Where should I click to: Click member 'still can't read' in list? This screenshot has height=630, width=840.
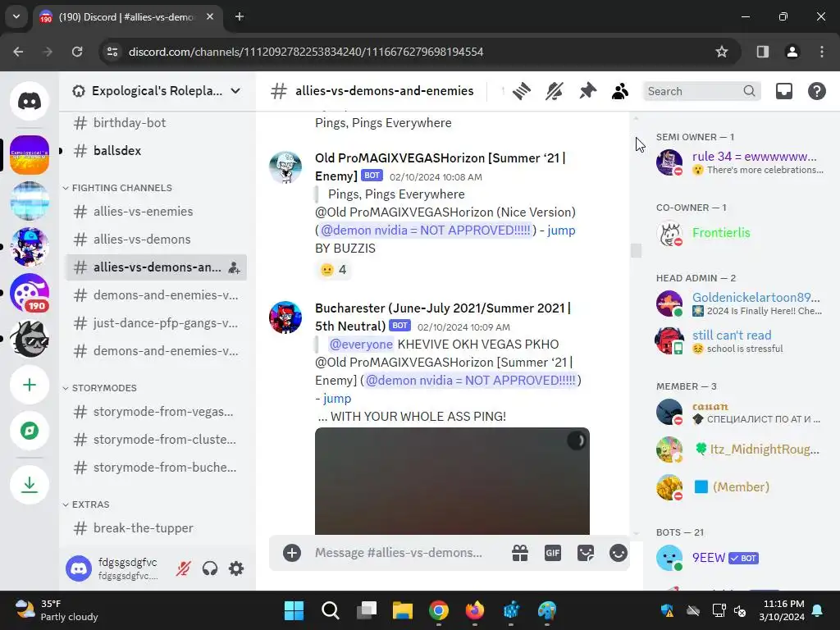pyautogui.click(x=739, y=340)
